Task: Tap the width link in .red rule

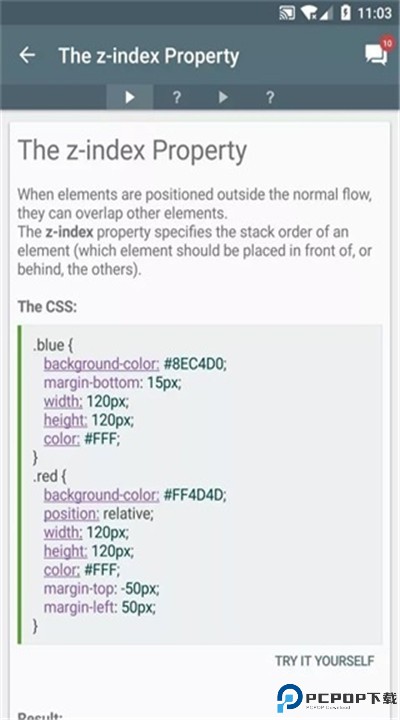Action: point(63,533)
